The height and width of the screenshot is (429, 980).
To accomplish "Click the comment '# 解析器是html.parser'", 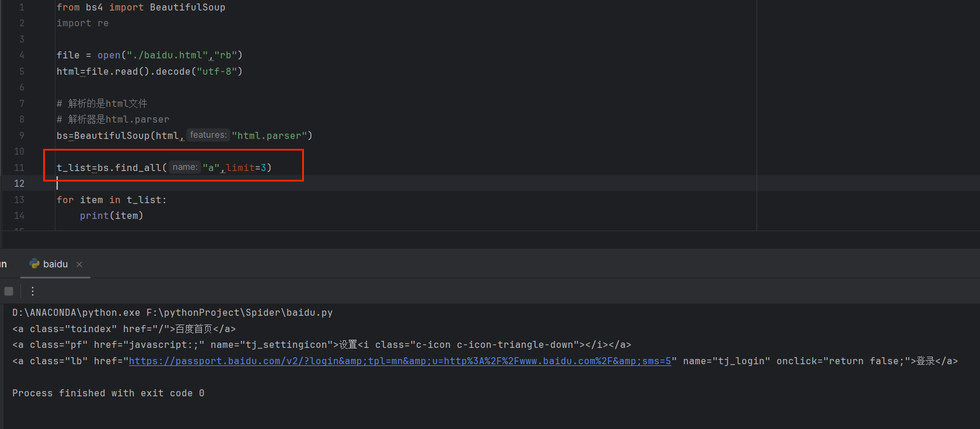I will 113,119.
